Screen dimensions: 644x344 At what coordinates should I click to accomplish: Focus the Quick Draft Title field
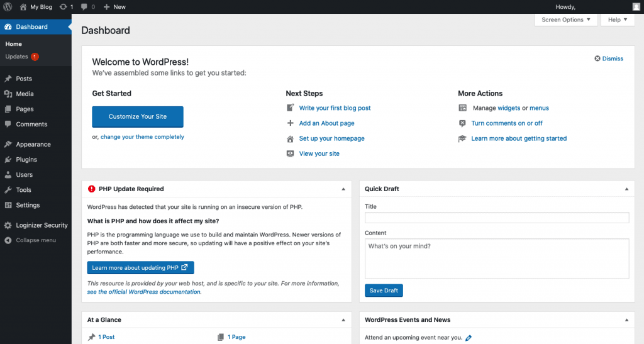coord(497,218)
